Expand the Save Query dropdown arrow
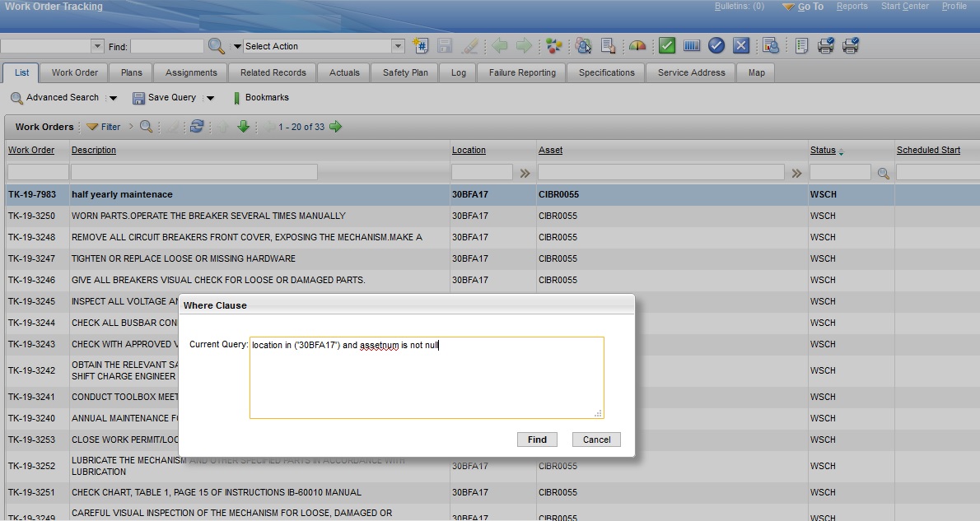 (210, 97)
